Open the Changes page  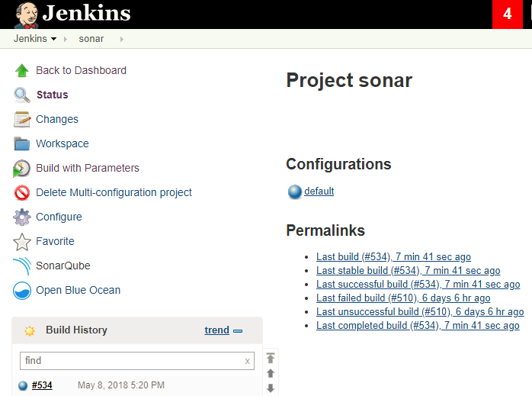[x=57, y=119]
